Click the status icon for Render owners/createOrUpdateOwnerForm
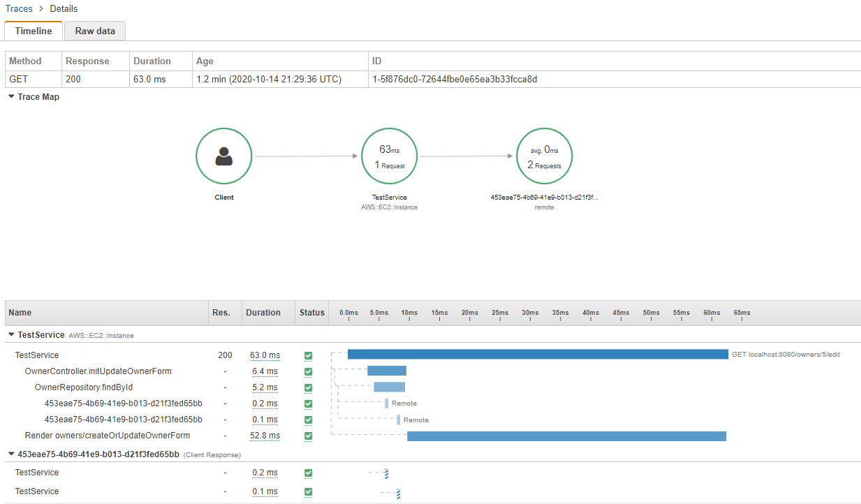This screenshot has width=861, height=504. (x=308, y=436)
